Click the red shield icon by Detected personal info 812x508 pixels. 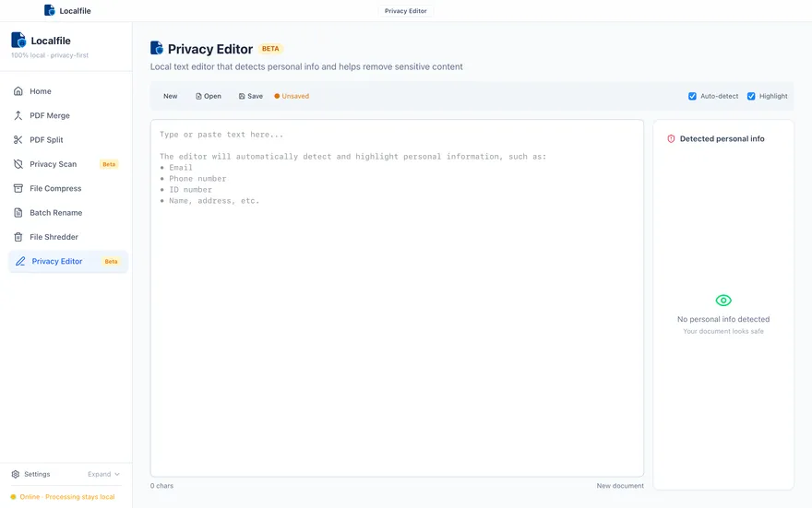coord(671,138)
